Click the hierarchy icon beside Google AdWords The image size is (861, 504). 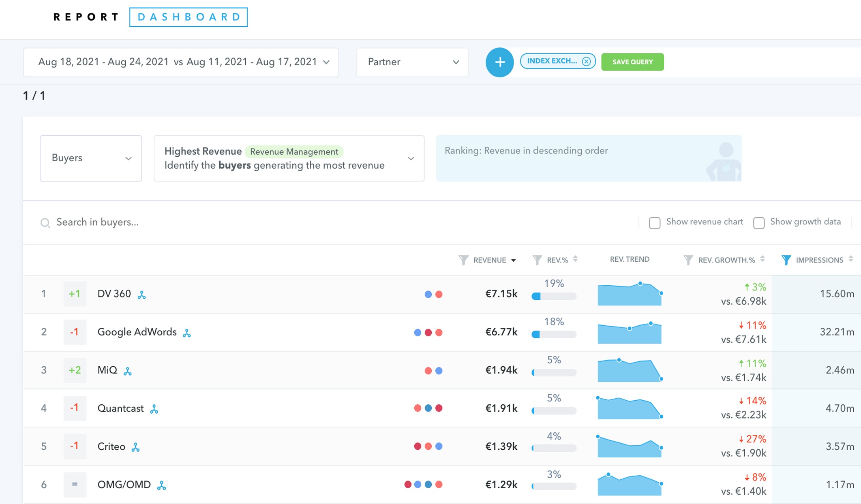coord(187,333)
